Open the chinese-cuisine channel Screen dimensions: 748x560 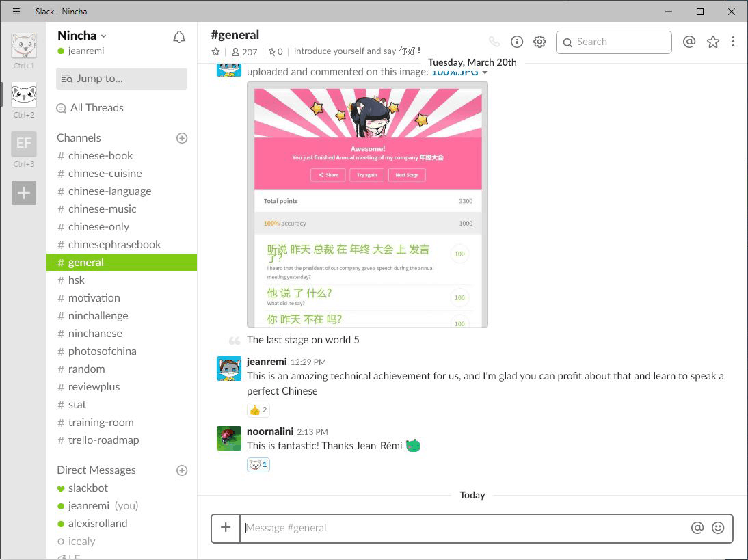click(122, 173)
